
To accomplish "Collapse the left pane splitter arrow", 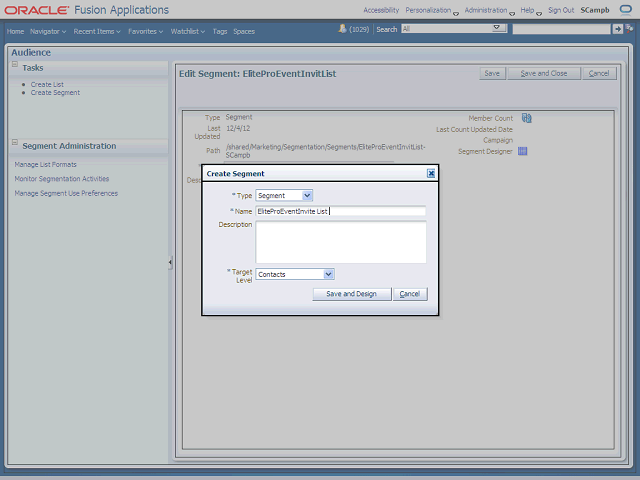I will tap(170, 262).
